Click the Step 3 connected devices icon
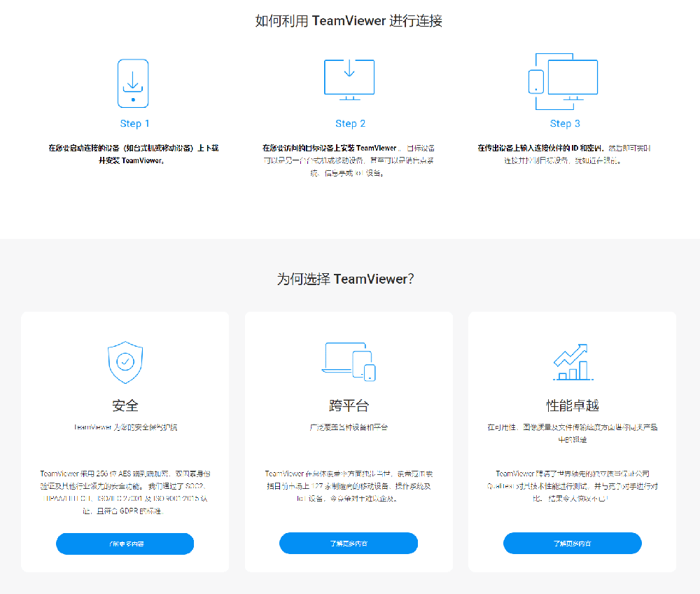 pos(563,81)
